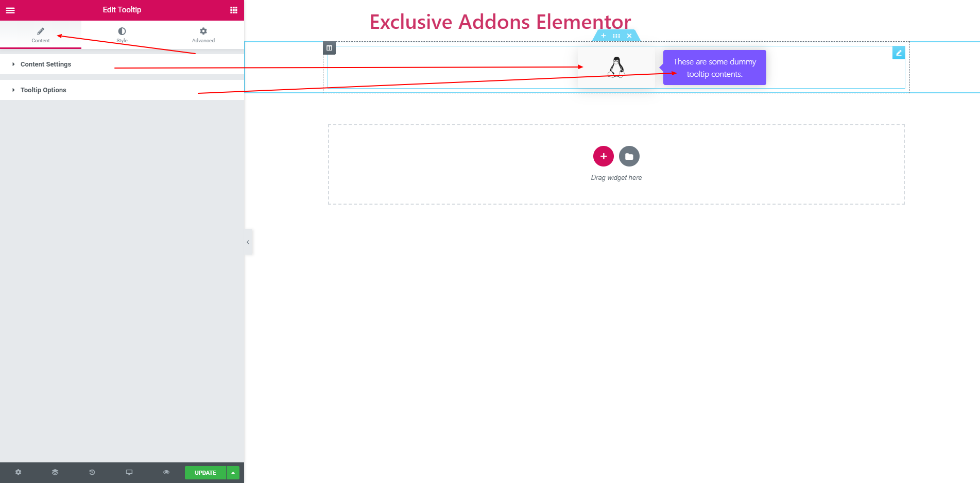
Task: Expand the Tooltip Options section
Action: coord(122,90)
